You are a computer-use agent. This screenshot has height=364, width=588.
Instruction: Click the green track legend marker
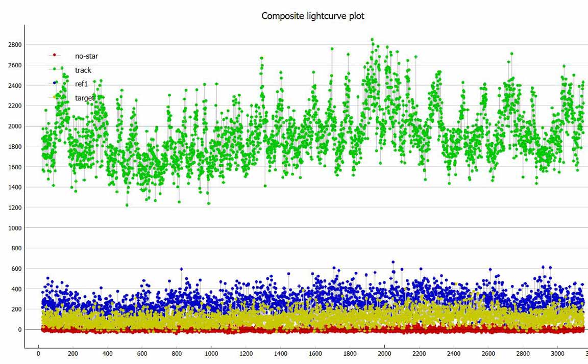coord(54,69)
